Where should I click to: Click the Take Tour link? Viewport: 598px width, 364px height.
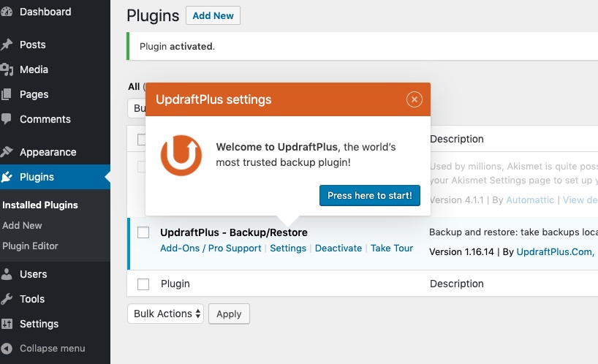click(x=392, y=248)
